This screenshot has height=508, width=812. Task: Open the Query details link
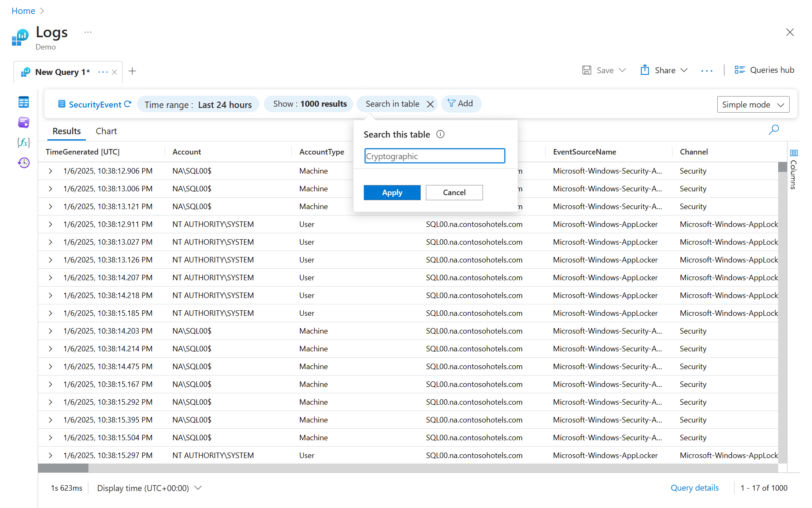694,488
